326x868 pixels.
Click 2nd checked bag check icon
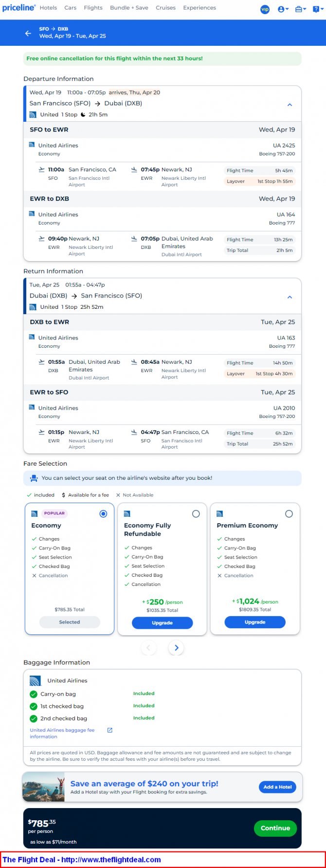coord(34,718)
